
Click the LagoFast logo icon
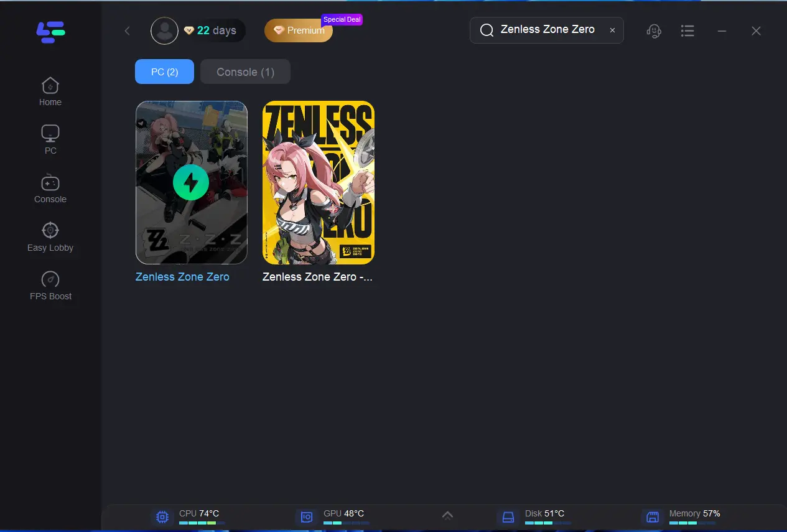click(50, 31)
